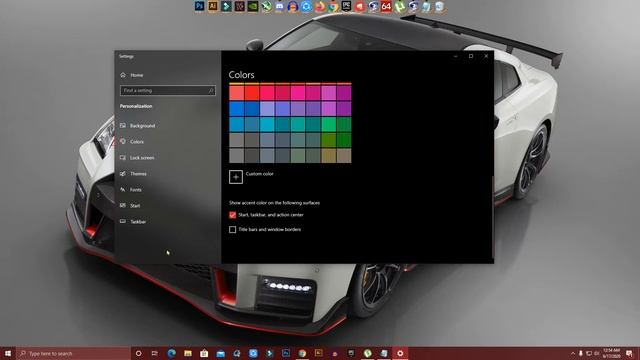This screenshot has height=360, width=640.
Task: Select the Settings gear on taskbar
Action: point(400,353)
